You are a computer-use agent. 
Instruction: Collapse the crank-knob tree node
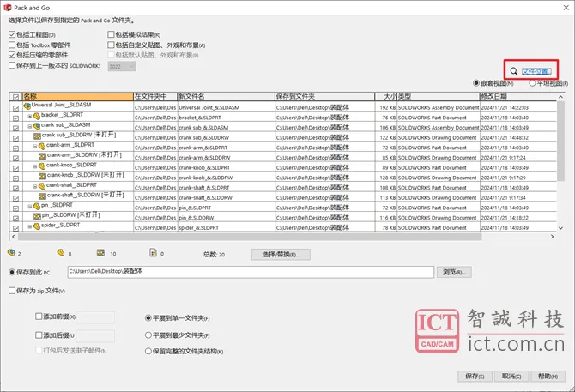coord(35,166)
